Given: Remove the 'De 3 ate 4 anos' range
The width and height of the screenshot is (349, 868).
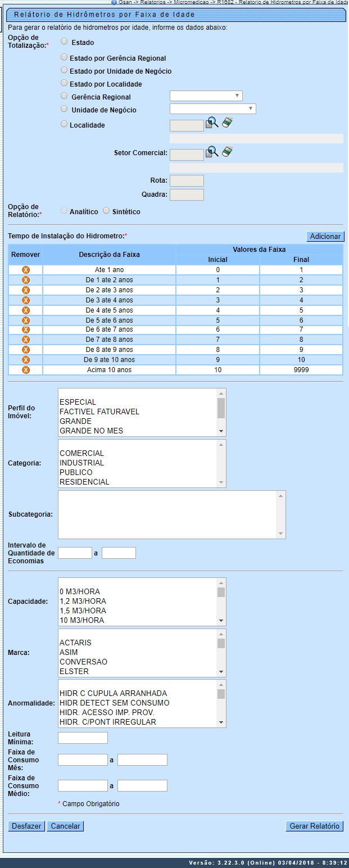Looking at the screenshot, I should 25,300.
